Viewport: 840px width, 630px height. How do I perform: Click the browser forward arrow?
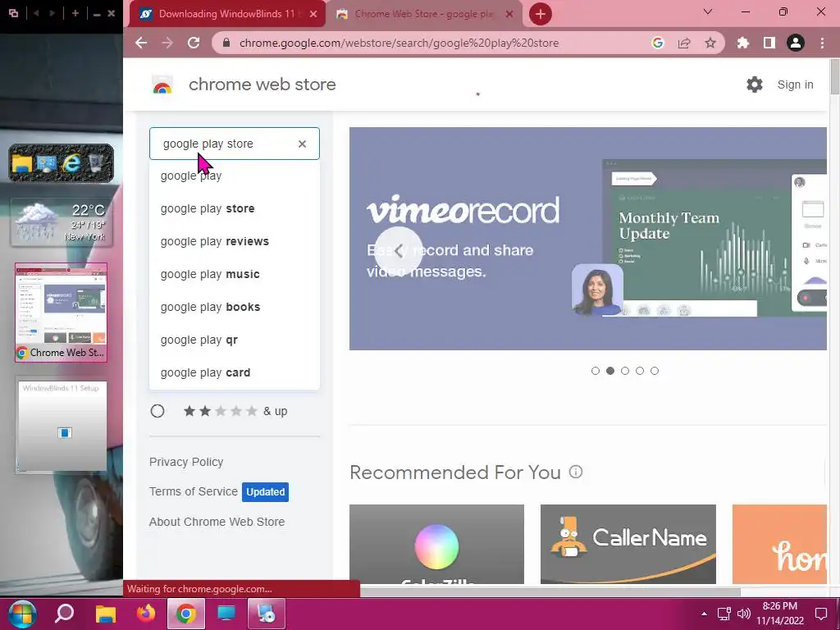pyautogui.click(x=167, y=43)
